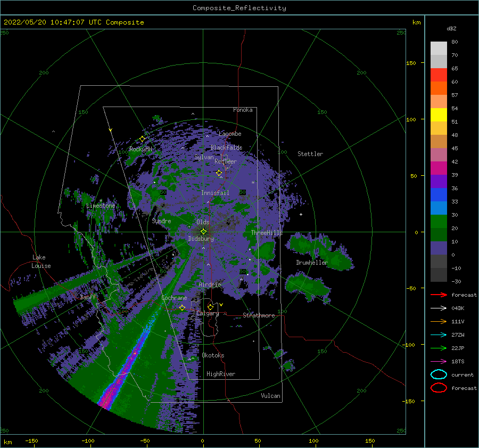Image resolution: width=479 pixels, height=448 pixels.
Task: Click the 50 range ring label east of Innisfail
Action: tap(243, 192)
